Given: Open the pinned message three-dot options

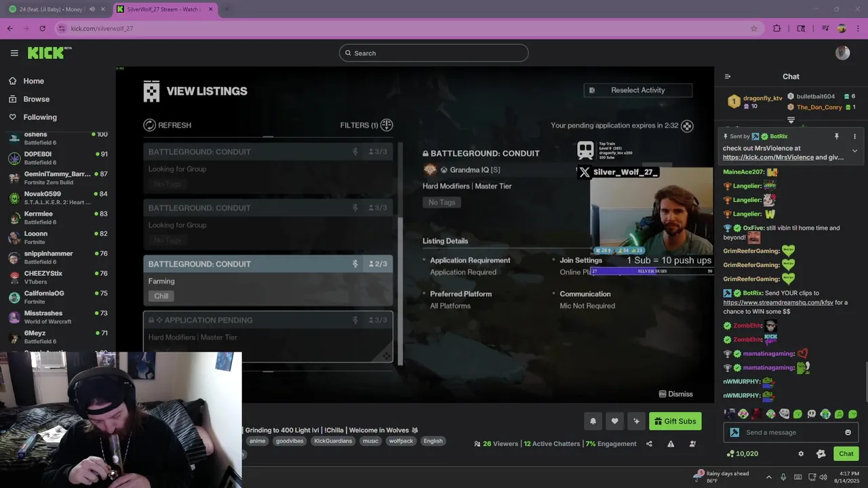Looking at the screenshot, I should point(854,136).
